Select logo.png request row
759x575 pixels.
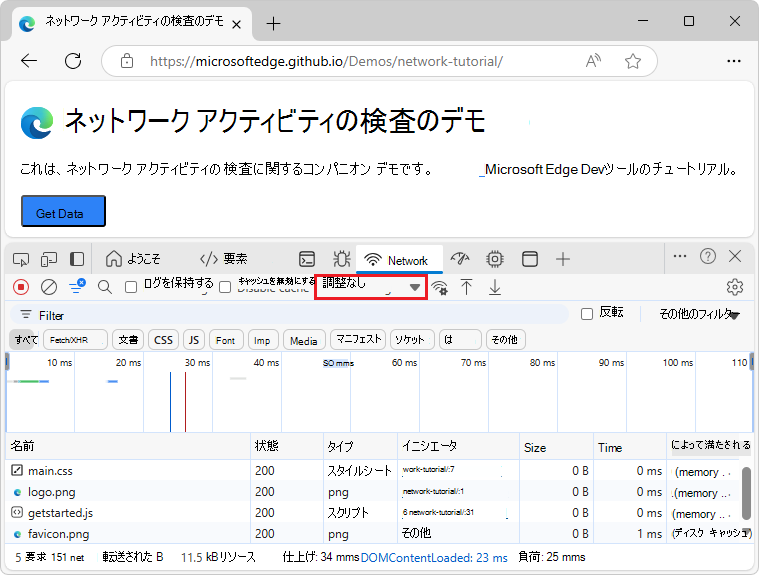coord(373,492)
